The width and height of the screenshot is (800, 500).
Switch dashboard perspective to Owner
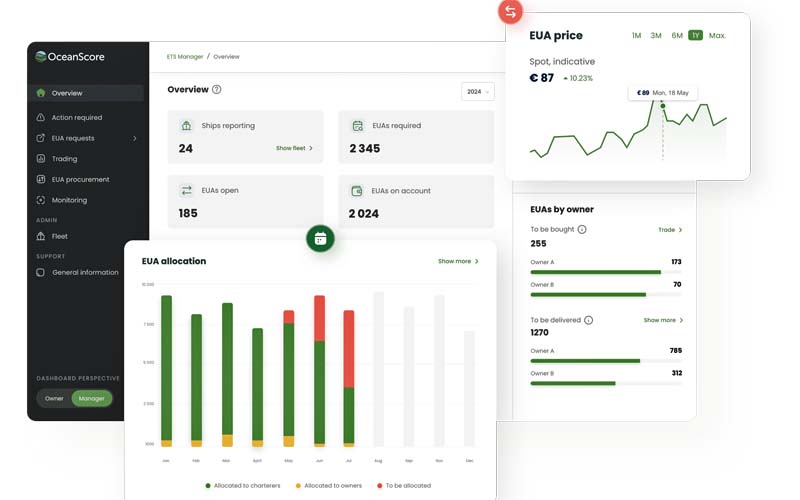[54, 398]
